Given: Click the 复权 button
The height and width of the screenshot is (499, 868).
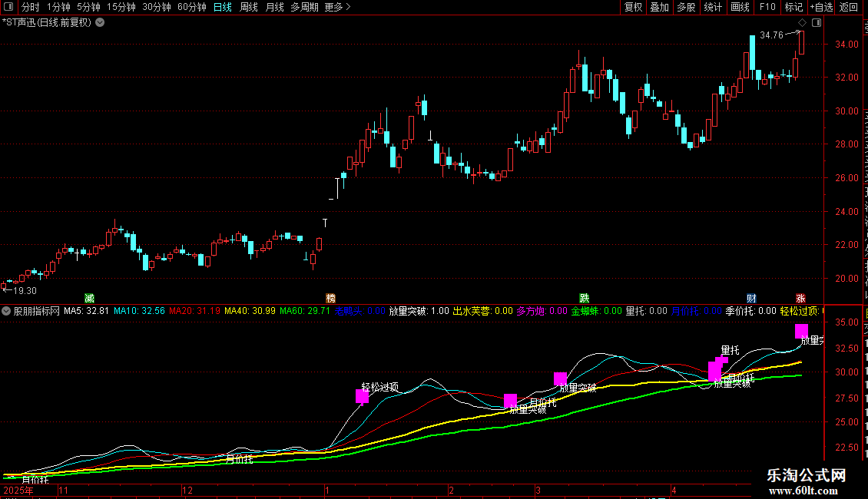Looking at the screenshot, I should click(633, 7).
